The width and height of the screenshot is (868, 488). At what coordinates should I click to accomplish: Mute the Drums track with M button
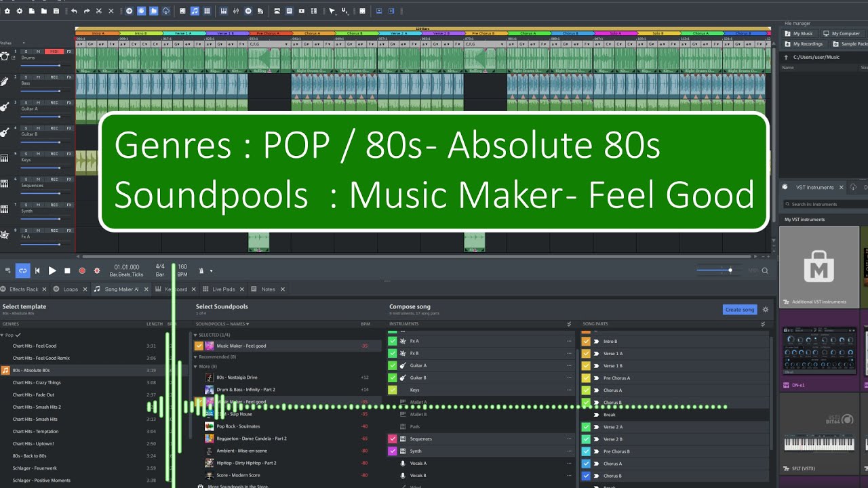click(x=38, y=52)
